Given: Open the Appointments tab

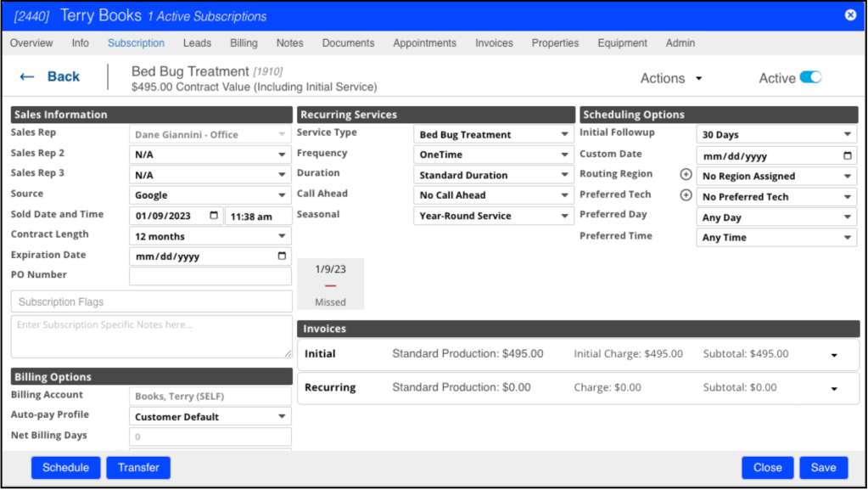Looking at the screenshot, I should [424, 43].
